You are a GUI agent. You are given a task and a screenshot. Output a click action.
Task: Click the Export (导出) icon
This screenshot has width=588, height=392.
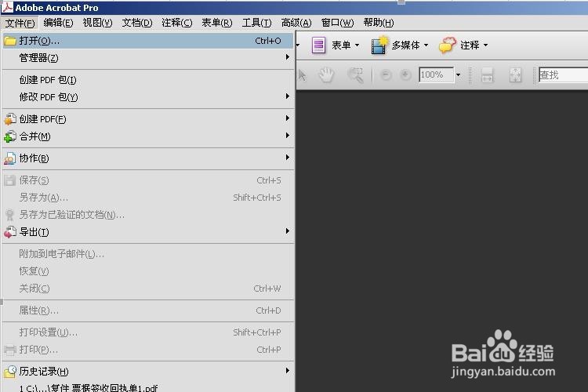click(x=9, y=232)
